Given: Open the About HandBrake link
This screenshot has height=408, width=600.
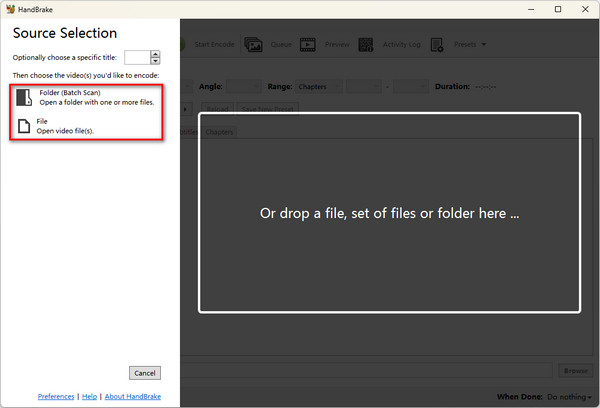Looking at the screenshot, I should (x=133, y=397).
